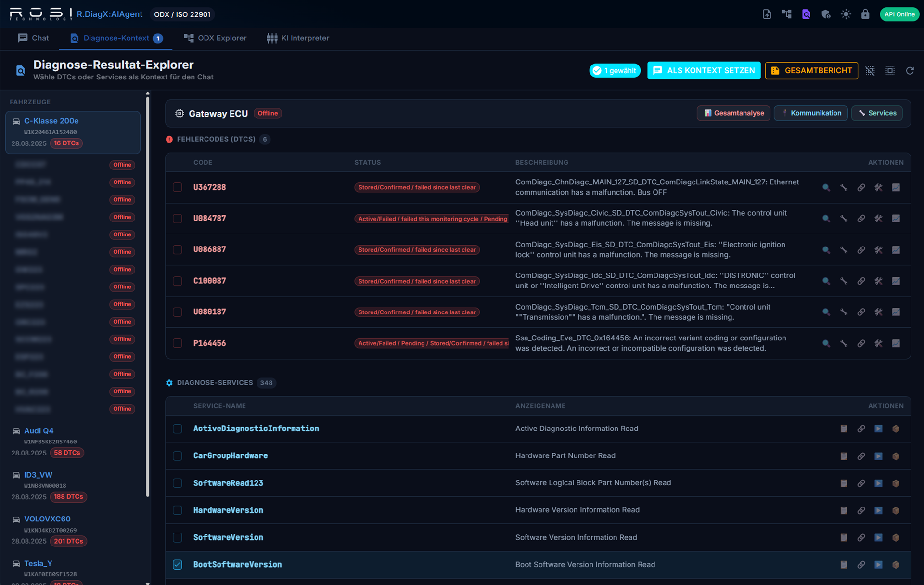Click the padlock icon in top bar

(x=865, y=14)
